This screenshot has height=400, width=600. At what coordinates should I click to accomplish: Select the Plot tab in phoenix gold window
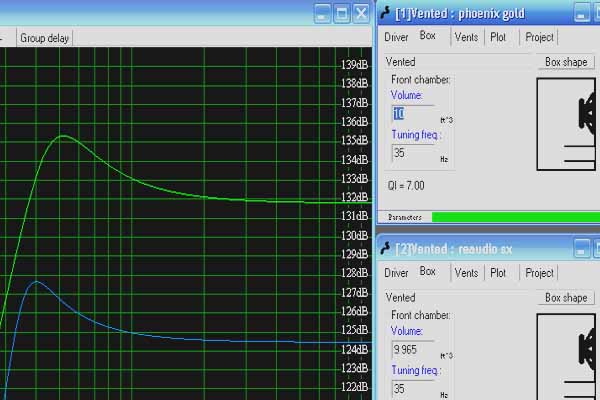click(x=498, y=37)
